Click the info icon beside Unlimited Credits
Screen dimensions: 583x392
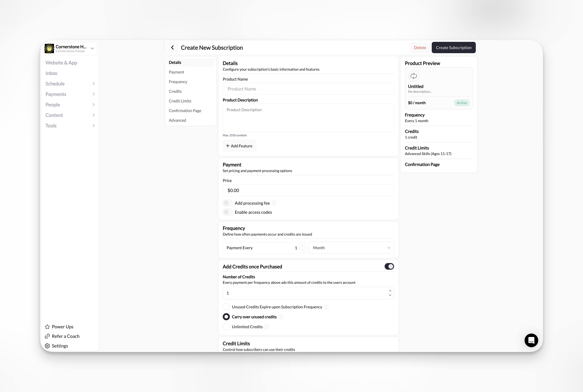[267, 326]
